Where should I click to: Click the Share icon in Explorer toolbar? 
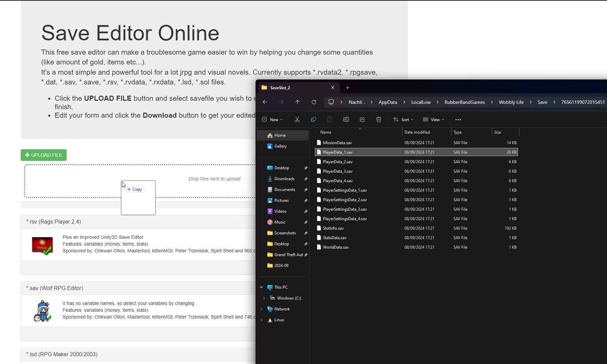[x=362, y=120]
